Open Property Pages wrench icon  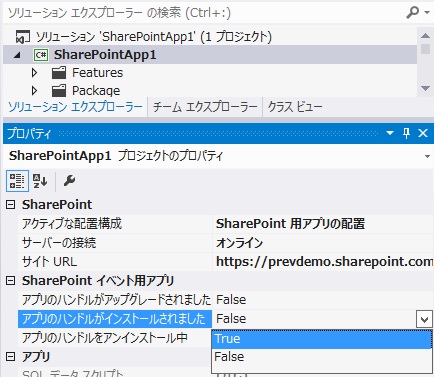(x=69, y=181)
